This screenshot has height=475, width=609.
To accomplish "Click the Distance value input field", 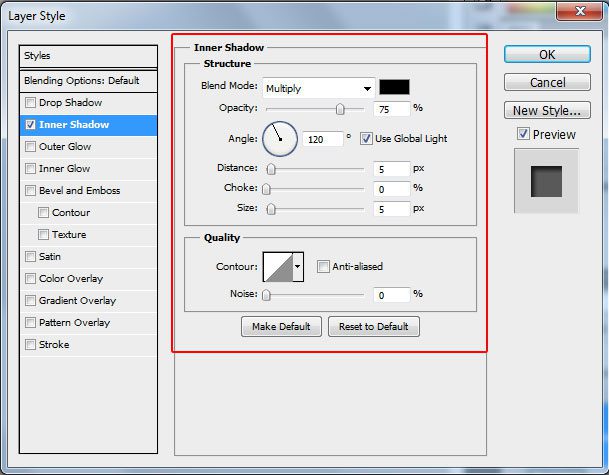I will (x=393, y=169).
